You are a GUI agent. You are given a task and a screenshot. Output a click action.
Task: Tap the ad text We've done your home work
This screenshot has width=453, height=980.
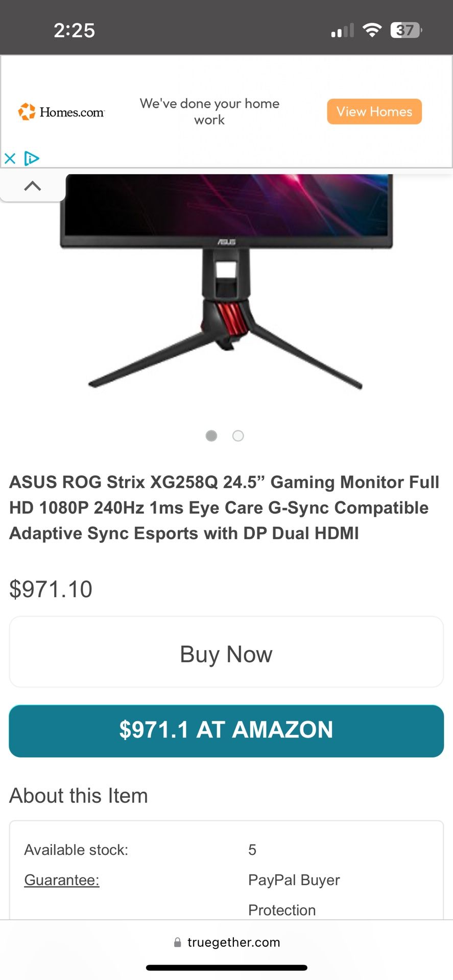(x=210, y=111)
